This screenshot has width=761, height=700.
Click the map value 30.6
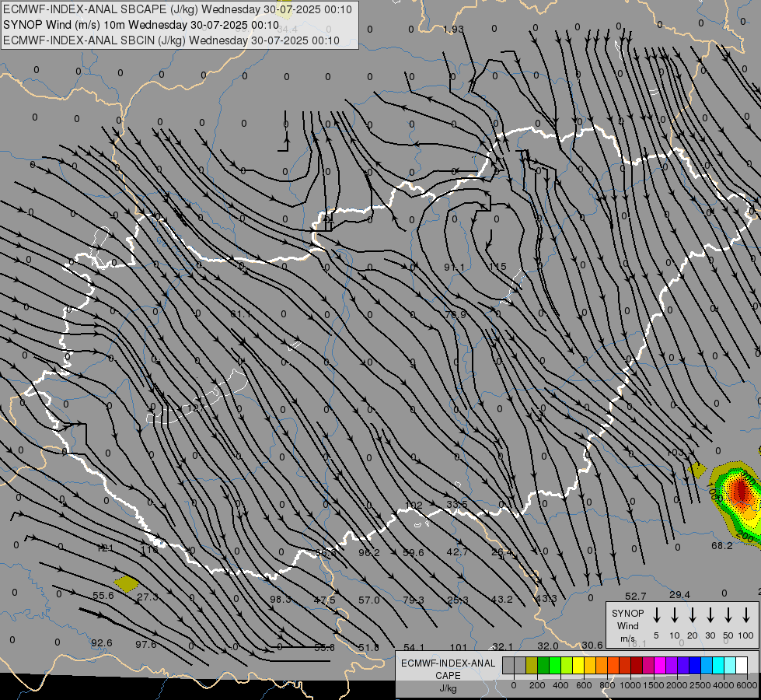click(592, 645)
